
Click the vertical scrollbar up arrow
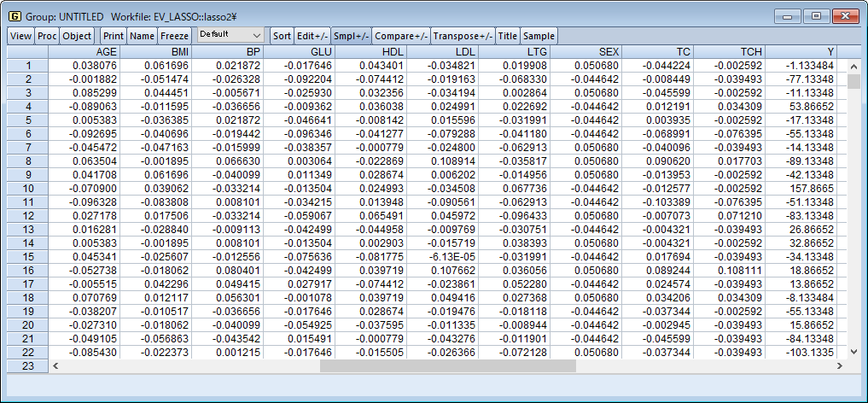click(853, 67)
